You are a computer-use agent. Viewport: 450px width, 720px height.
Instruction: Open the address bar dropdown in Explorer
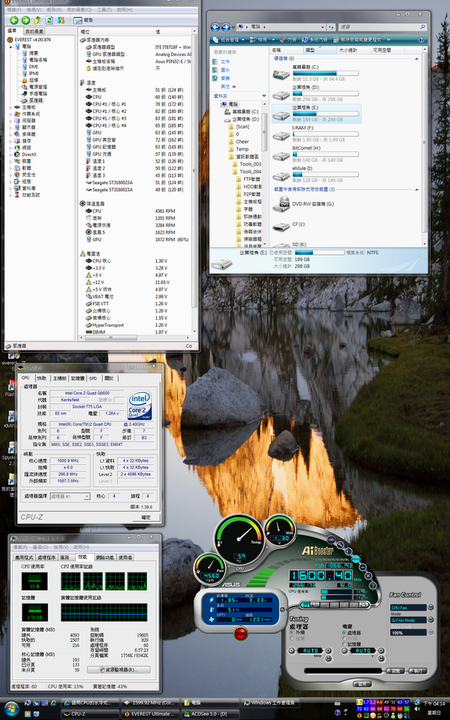tap(323, 28)
